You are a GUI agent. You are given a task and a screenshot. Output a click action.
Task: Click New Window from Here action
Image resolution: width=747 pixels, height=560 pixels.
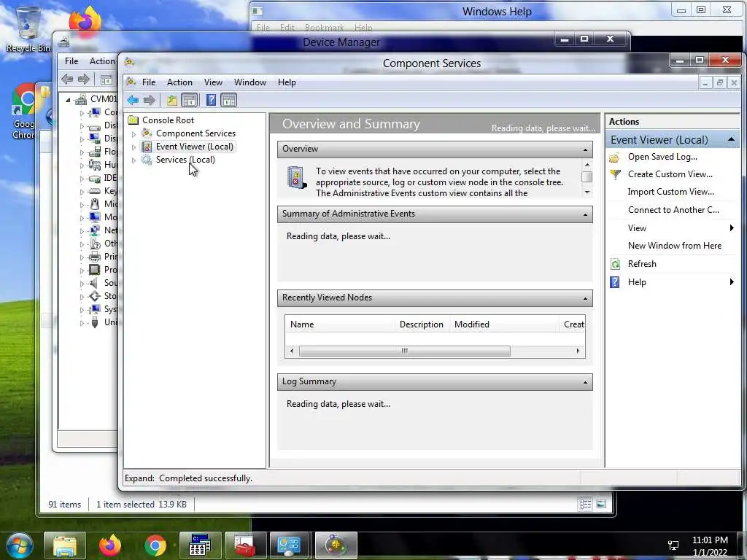coord(674,246)
